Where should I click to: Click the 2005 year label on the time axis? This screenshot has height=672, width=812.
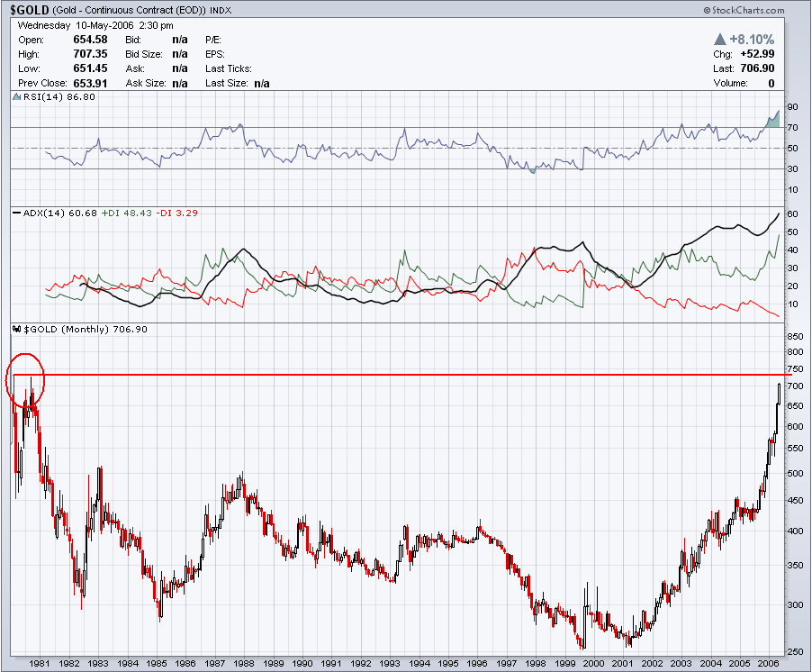(x=739, y=664)
